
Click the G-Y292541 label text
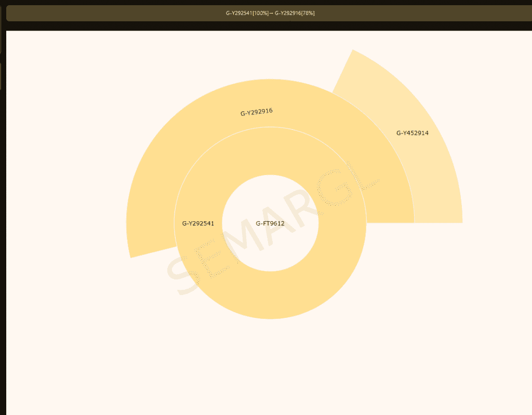[x=199, y=223]
